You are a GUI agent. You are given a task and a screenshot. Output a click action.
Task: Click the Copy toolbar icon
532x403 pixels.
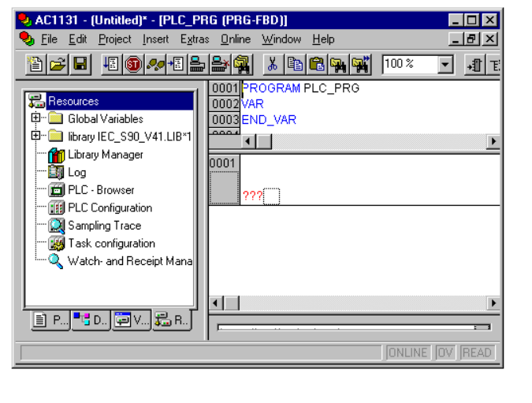click(x=295, y=65)
